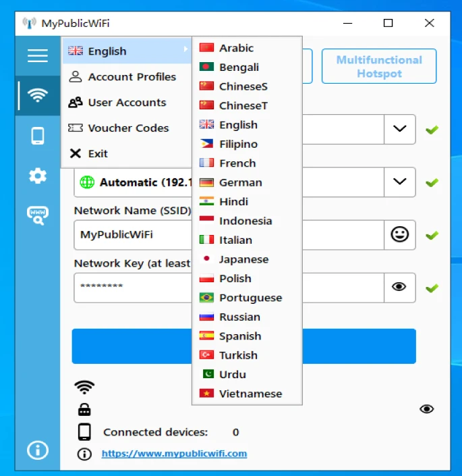Expand the English language submenu

point(127,51)
